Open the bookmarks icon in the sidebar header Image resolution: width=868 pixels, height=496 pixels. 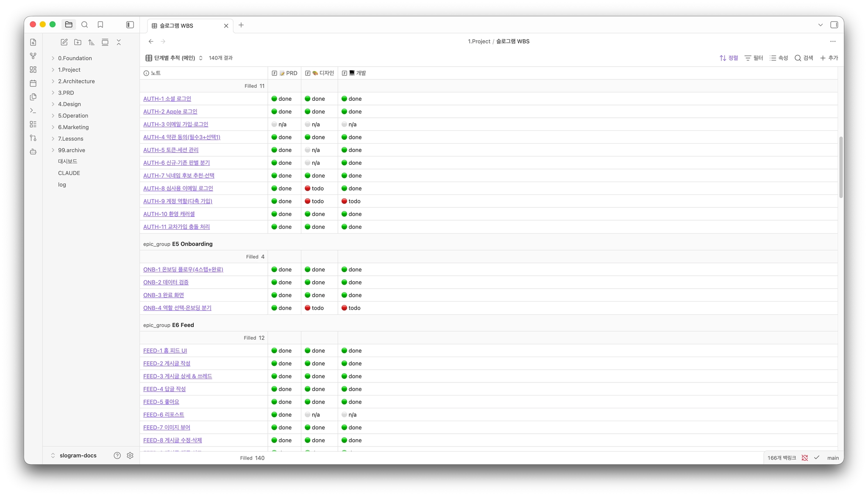coord(100,25)
